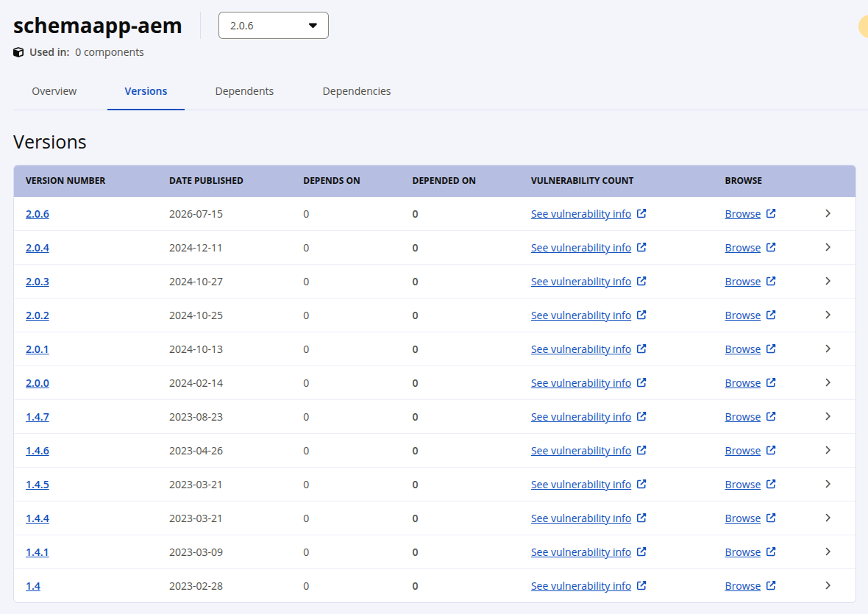Expand the 2.0.2 row chevron

[828, 315]
